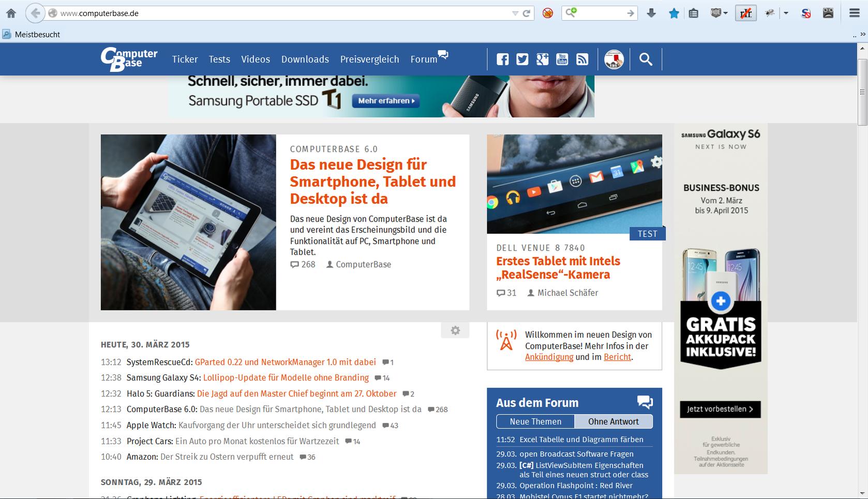This screenshot has width=868, height=499.
Task: Click inside the address bar
Action: pos(285,13)
